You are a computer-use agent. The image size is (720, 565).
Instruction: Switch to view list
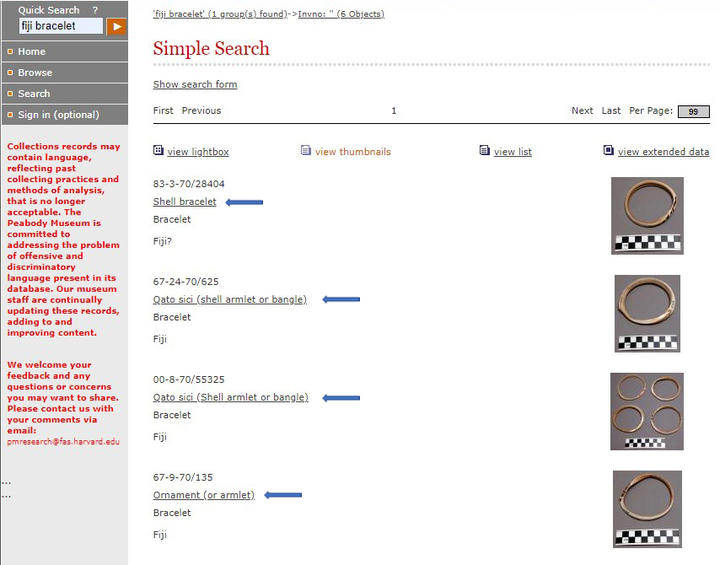(x=512, y=152)
